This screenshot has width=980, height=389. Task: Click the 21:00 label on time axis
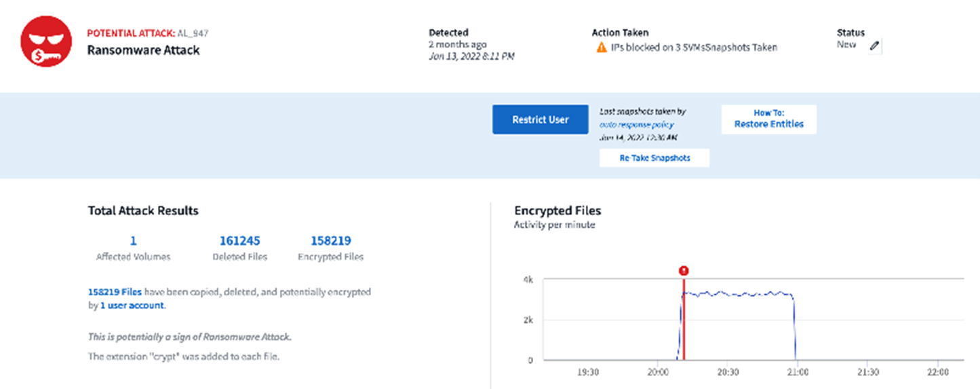(x=797, y=373)
